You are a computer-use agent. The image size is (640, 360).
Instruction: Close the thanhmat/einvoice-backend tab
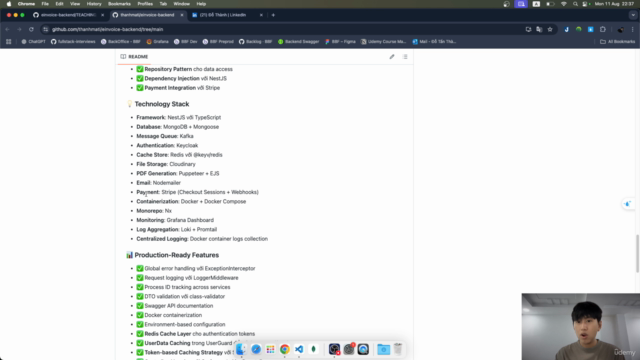(182, 15)
